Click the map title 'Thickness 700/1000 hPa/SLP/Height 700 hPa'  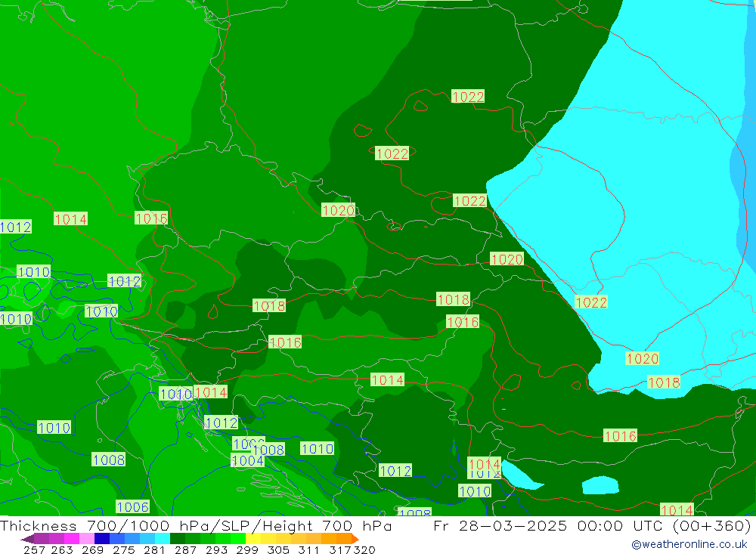(x=196, y=525)
